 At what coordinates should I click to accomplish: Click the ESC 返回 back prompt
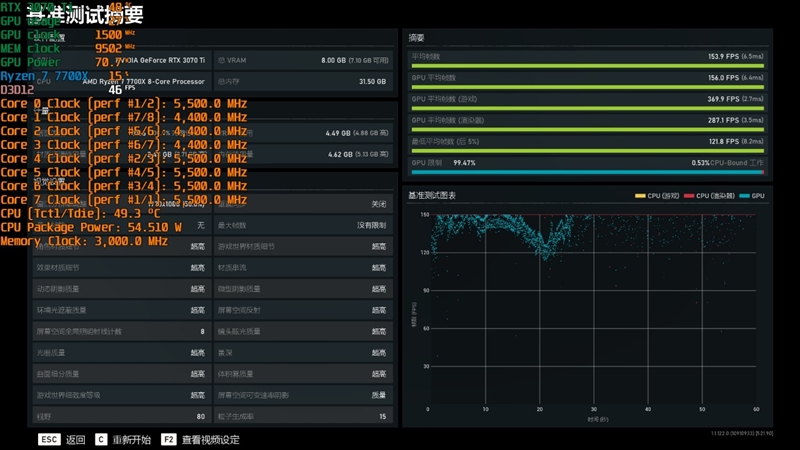click(x=62, y=440)
